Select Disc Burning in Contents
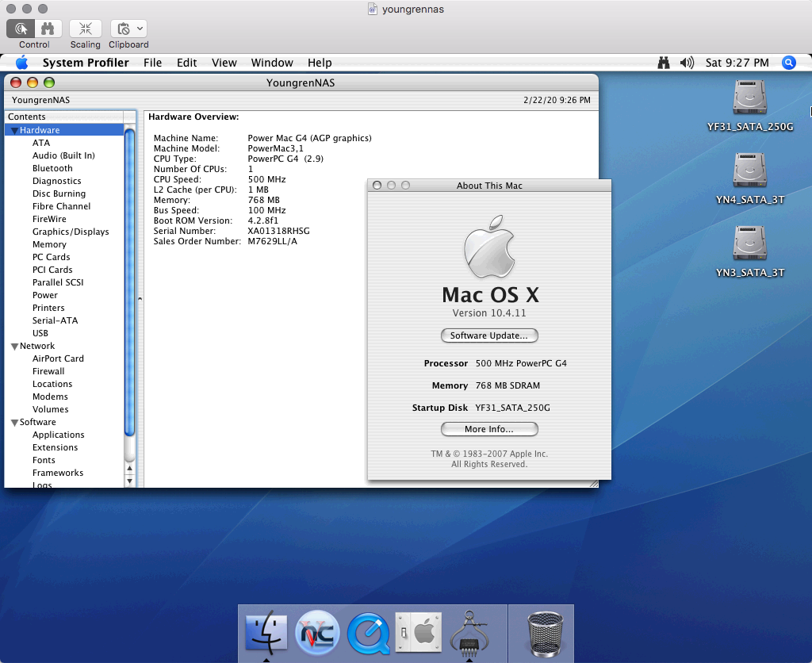Screen dimensions: 812x663 59,194
